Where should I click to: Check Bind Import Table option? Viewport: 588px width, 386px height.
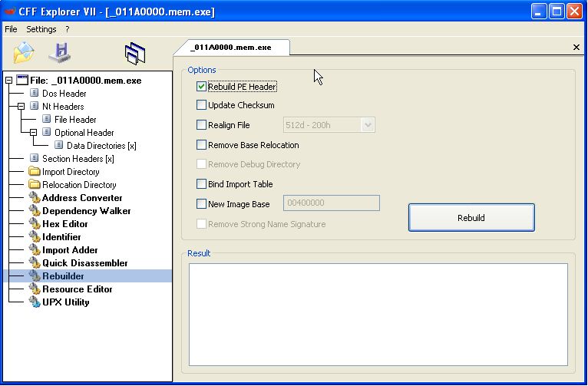(x=201, y=183)
